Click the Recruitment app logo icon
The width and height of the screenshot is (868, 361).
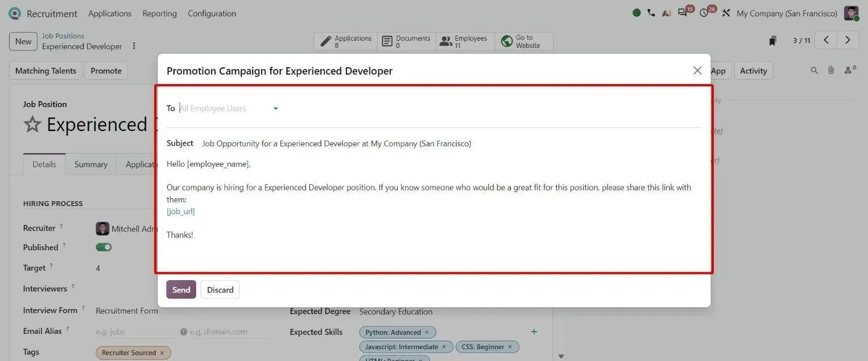[15, 14]
